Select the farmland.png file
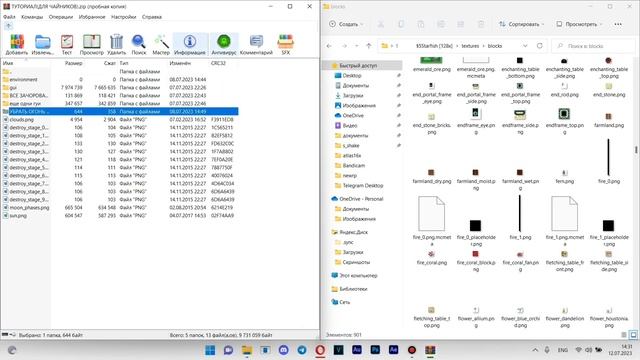The width and height of the screenshot is (640, 360). click(x=609, y=120)
